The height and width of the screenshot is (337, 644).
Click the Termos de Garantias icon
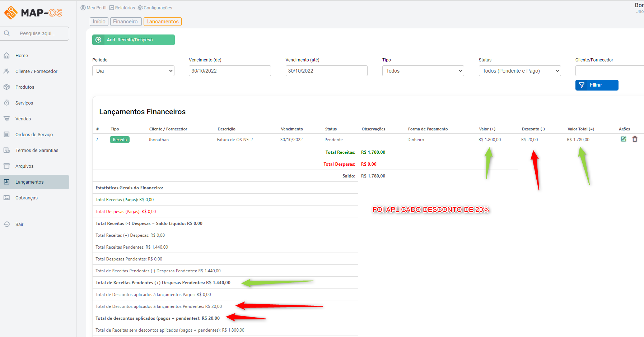pos(6,150)
